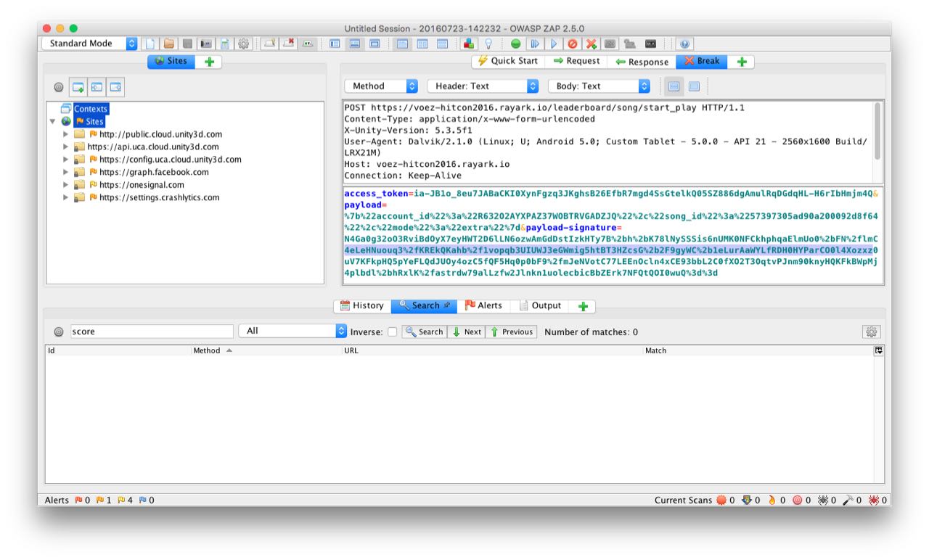Click the Open Session folder icon
The image size is (929, 560).
point(168,44)
